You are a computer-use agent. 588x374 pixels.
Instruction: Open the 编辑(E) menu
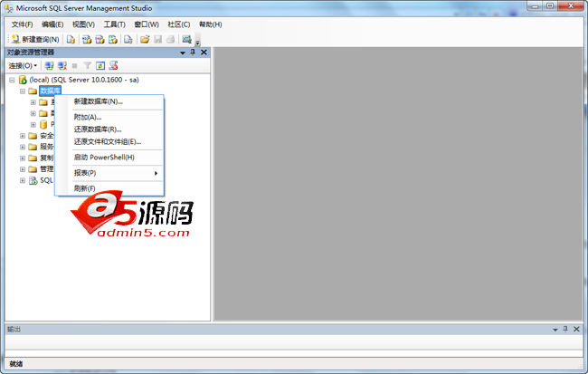(52, 24)
